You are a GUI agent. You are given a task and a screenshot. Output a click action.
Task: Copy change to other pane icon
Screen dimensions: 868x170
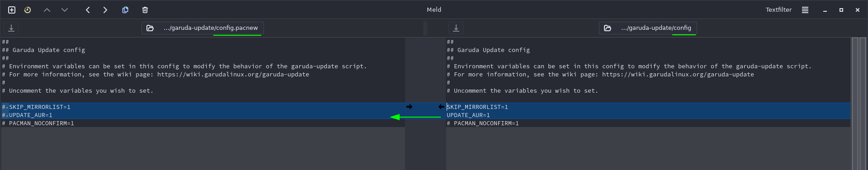point(125,10)
